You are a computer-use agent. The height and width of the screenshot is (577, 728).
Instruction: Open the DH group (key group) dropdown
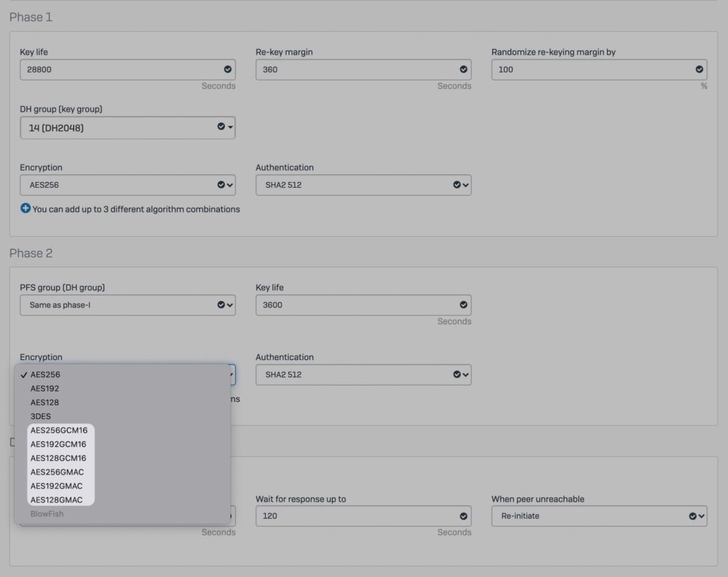coord(128,128)
